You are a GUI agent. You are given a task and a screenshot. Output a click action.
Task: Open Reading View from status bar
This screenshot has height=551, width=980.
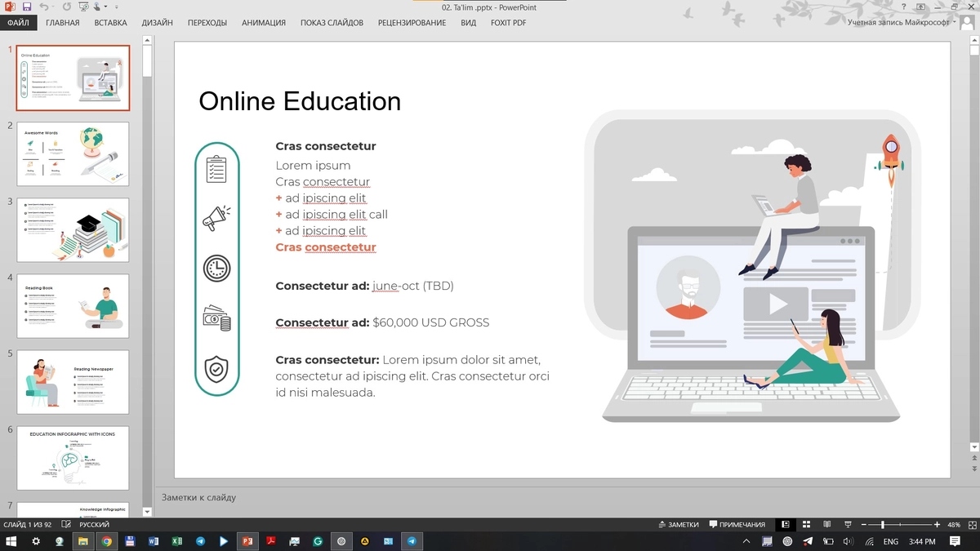[826, 525]
